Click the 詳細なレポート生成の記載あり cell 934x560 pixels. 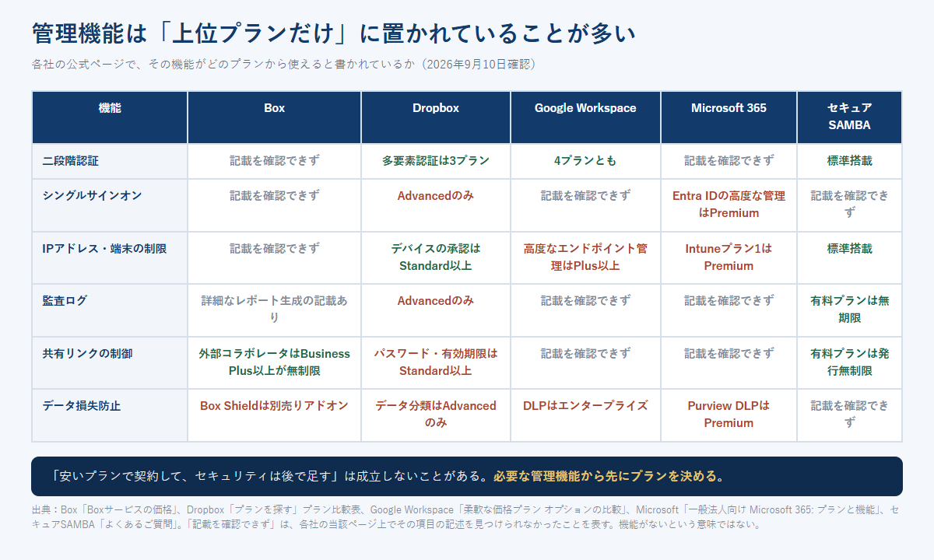(x=274, y=310)
